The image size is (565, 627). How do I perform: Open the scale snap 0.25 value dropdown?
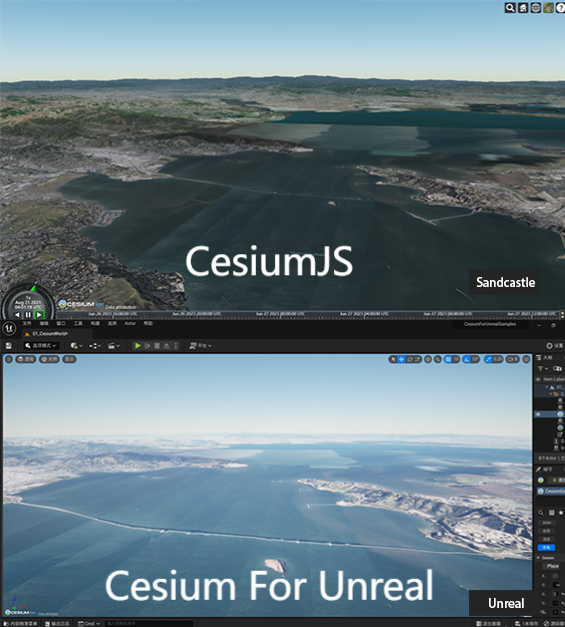tap(498, 359)
